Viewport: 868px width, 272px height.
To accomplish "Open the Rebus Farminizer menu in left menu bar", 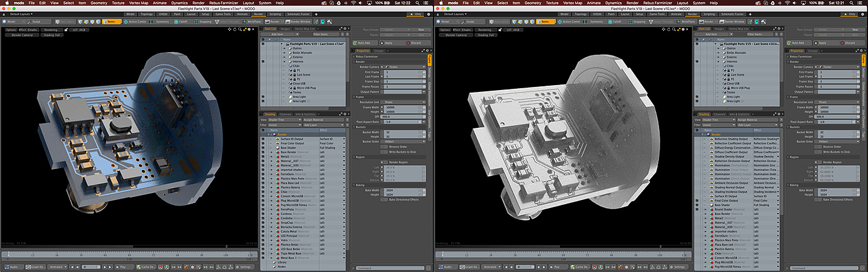I will click(223, 2).
